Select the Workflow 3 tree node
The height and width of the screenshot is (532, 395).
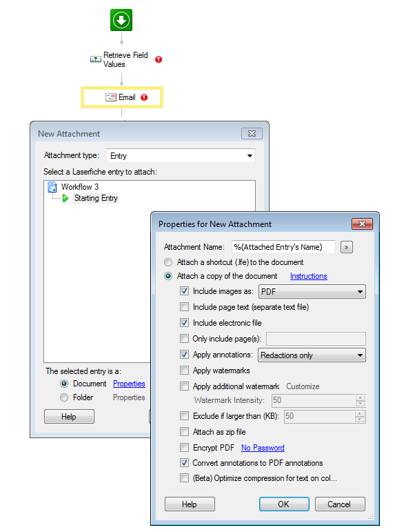tap(80, 187)
